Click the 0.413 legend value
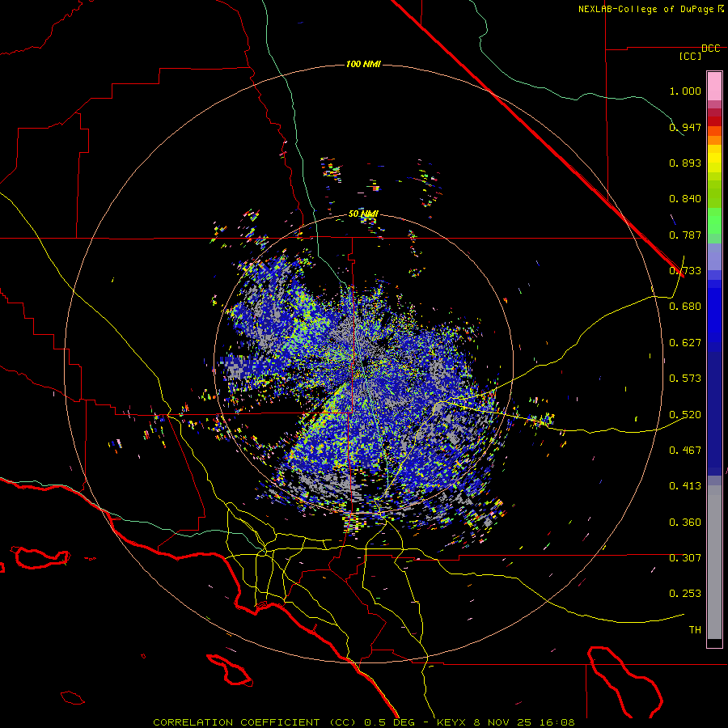The image size is (728, 728). coord(685,486)
